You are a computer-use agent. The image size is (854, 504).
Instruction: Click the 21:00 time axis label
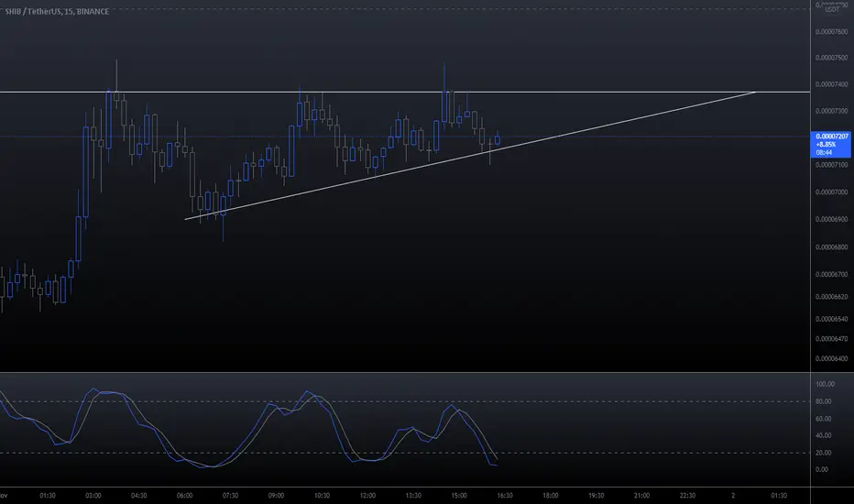(x=642, y=496)
